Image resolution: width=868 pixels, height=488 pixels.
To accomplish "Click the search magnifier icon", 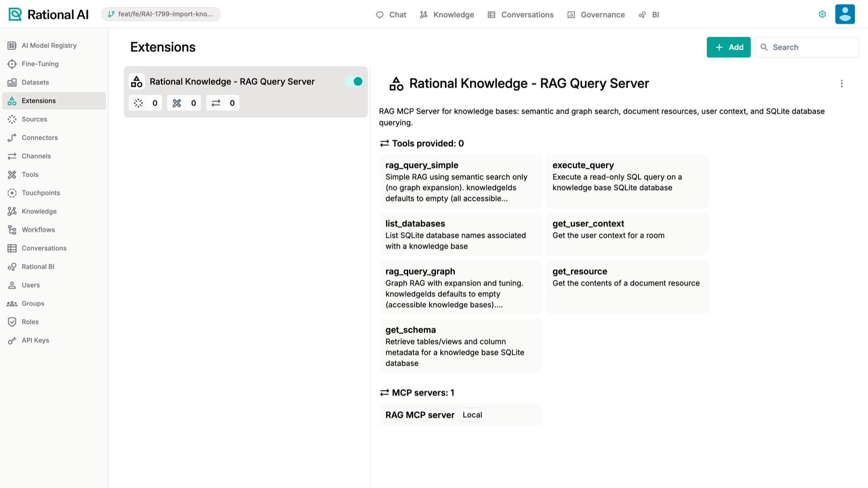I will [764, 47].
